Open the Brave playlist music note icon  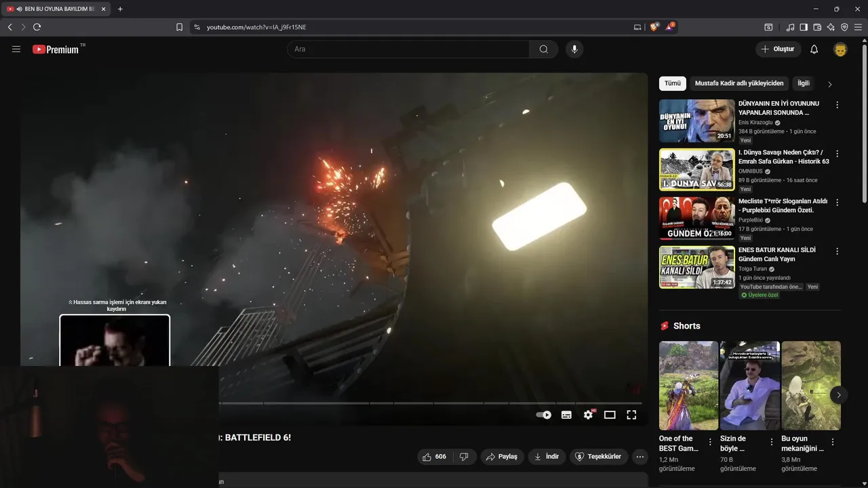point(790,27)
